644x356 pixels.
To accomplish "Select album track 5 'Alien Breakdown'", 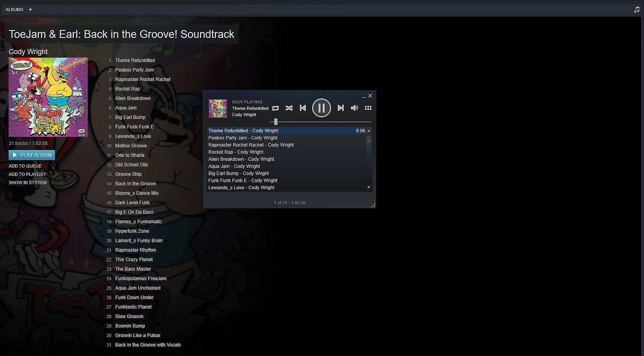I will pyautogui.click(x=133, y=98).
